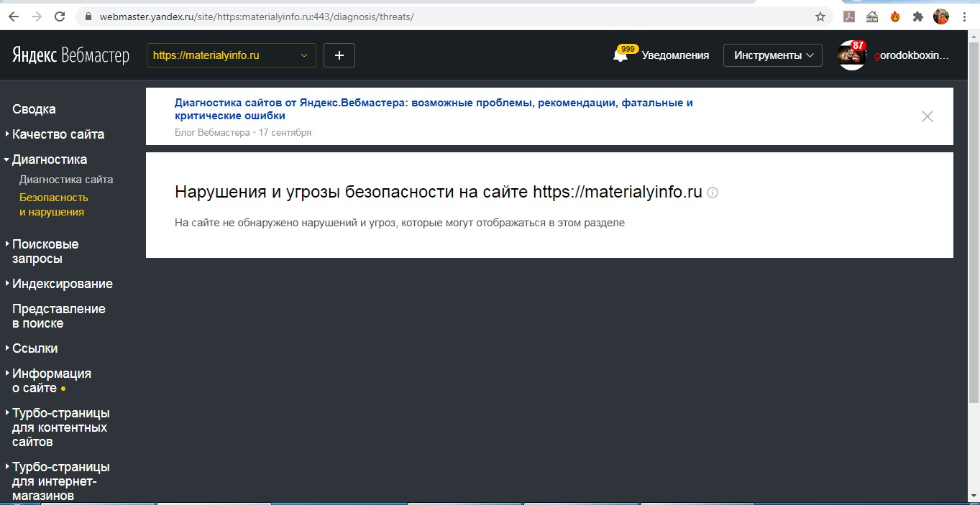Open the flame extension icon
The image size is (980, 505).
click(x=895, y=17)
